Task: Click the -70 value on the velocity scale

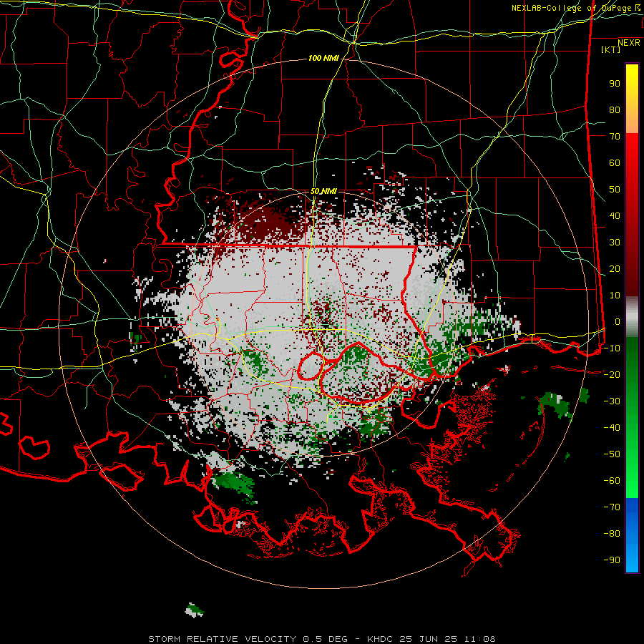Action: (612, 507)
